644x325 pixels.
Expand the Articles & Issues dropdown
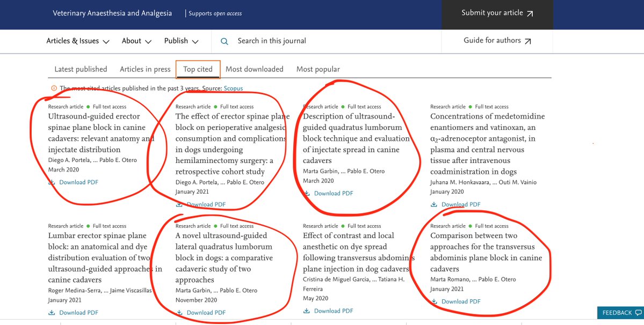(78, 41)
